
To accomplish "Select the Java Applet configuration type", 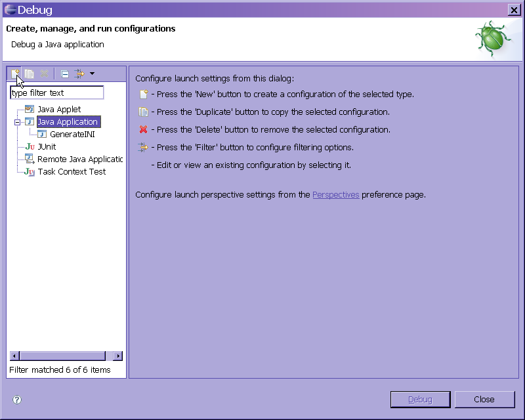I will (59, 110).
